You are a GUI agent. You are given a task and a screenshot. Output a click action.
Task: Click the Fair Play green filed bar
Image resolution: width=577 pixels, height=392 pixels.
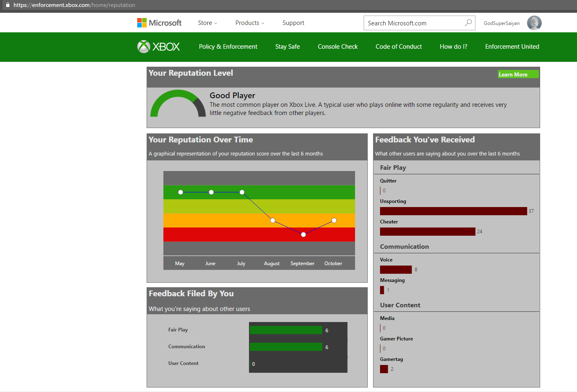286,330
